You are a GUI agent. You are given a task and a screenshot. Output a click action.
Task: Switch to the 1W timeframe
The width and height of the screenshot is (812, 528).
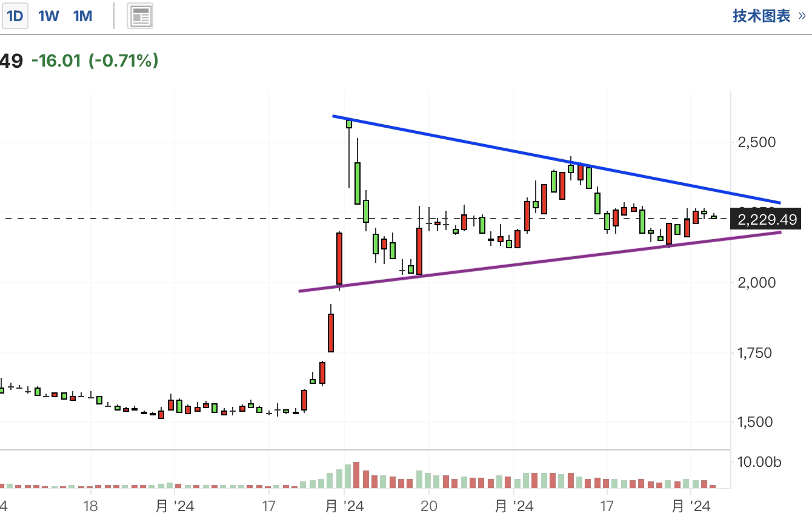click(x=48, y=16)
